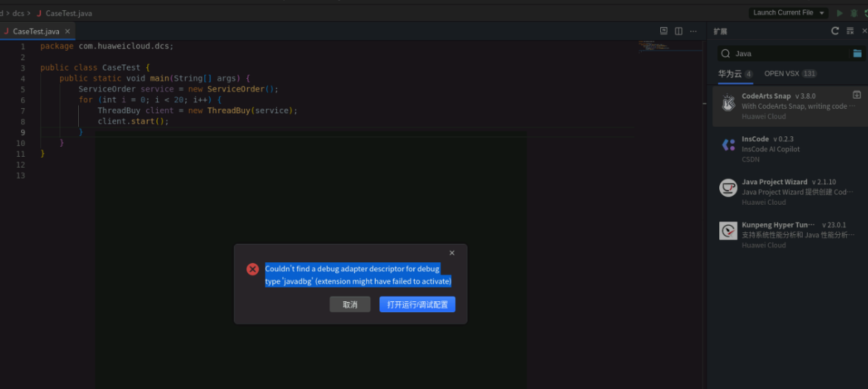Select the CaseTest.java editor tab
868x389 pixels.
36,32
